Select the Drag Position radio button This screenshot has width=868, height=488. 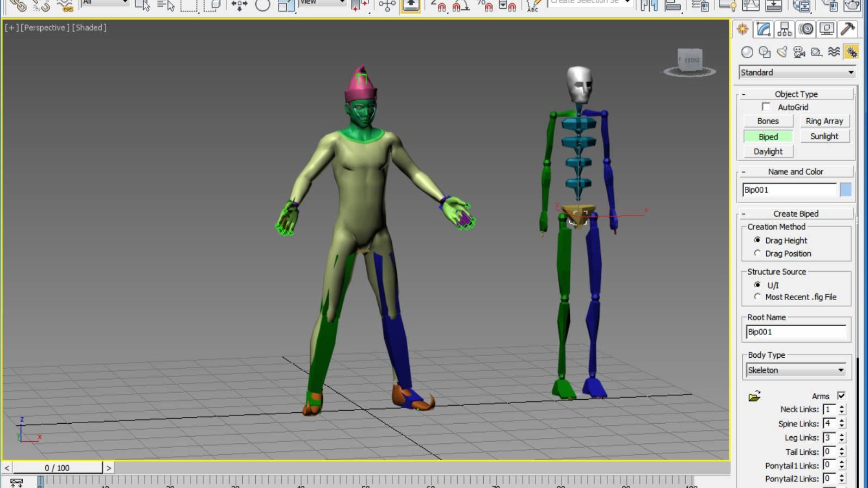(758, 253)
